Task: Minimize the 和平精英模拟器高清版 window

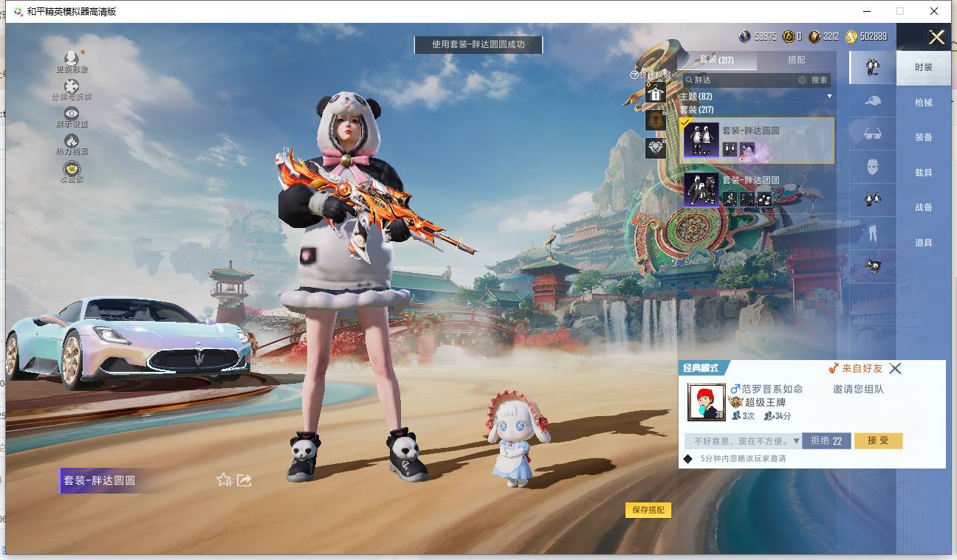Action: 865,11
